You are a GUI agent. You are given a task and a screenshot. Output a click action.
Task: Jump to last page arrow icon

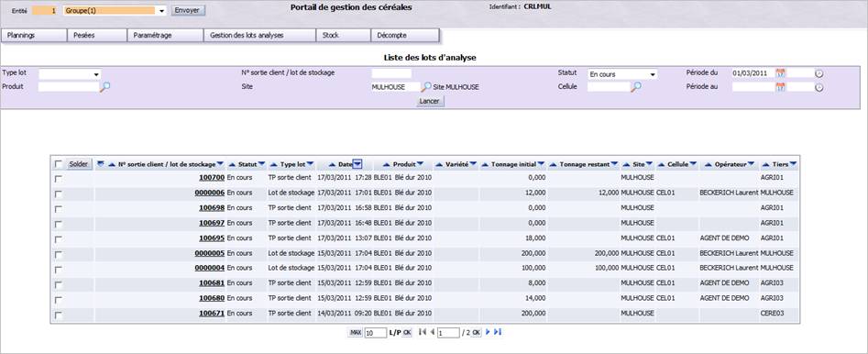(497, 332)
